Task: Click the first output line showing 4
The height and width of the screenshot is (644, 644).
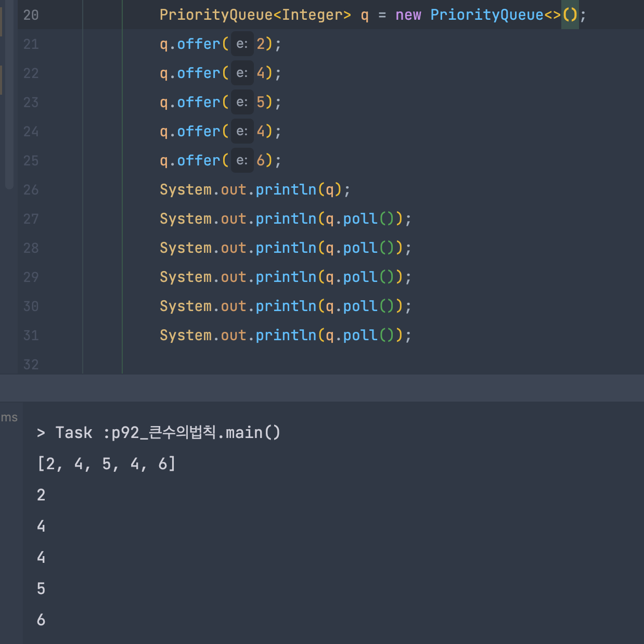Action: pos(41,526)
